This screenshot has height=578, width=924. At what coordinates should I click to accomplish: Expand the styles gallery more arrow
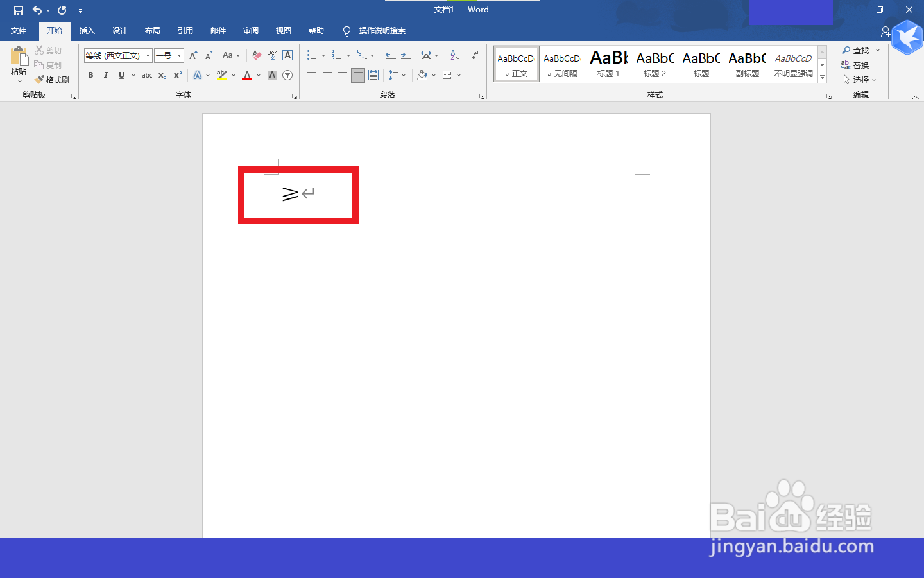pyautogui.click(x=823, y=77)
